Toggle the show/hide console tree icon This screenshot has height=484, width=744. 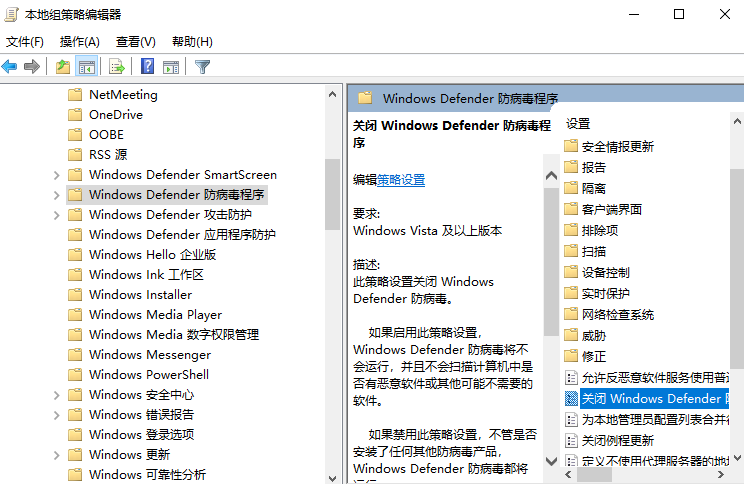87,67
